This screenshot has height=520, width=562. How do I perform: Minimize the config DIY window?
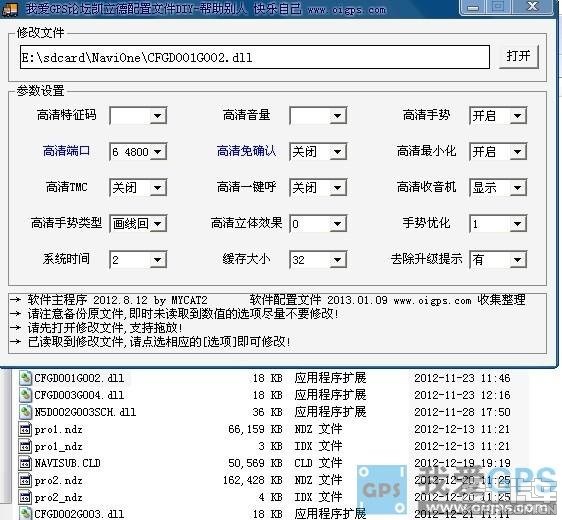tap(473, 7)
